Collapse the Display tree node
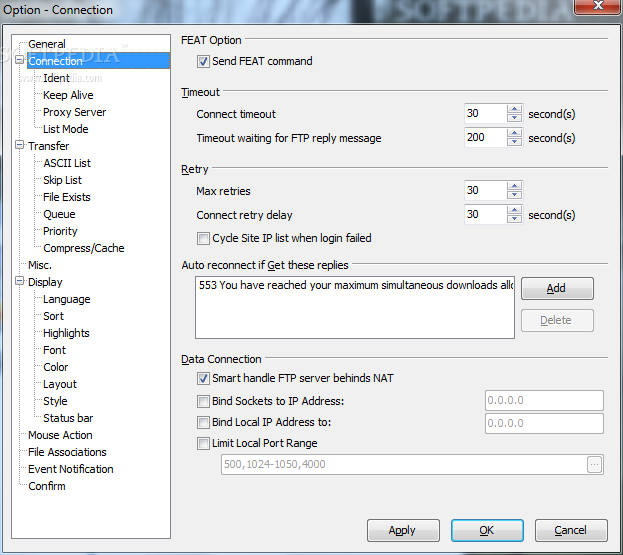This screenshot has width=623, height=555. [20, 282]
